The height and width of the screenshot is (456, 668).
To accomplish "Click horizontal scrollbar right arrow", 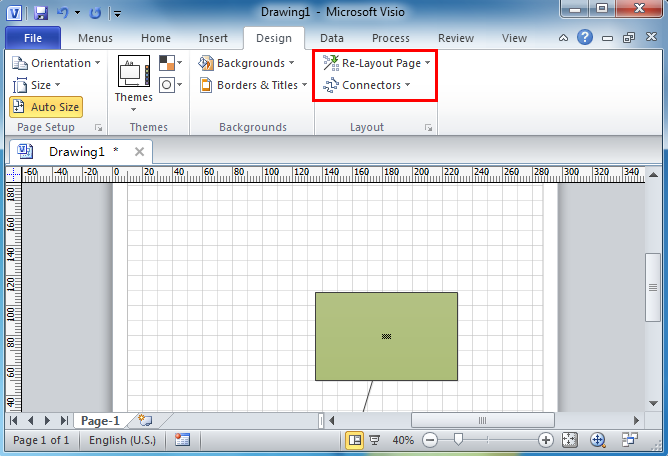I will [636, 421].
